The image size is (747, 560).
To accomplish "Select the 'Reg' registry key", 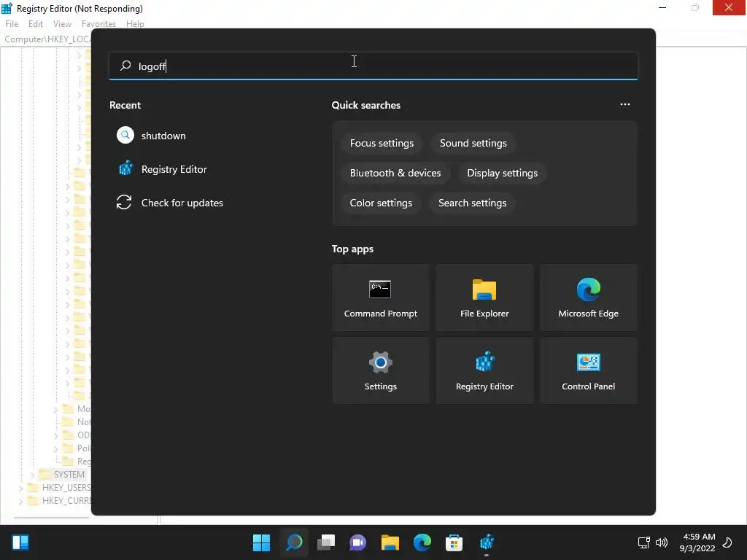I will (84, 462).
